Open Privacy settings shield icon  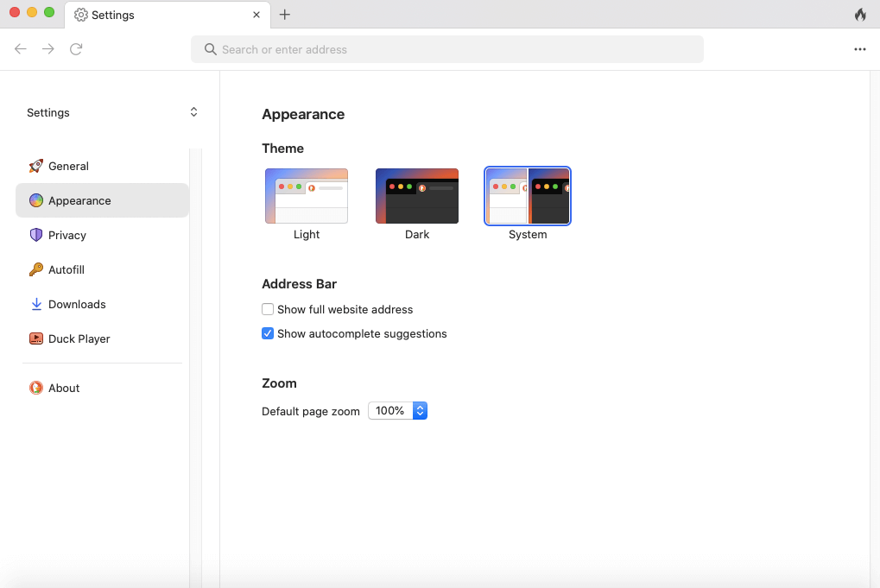click(x=36, y=235)
